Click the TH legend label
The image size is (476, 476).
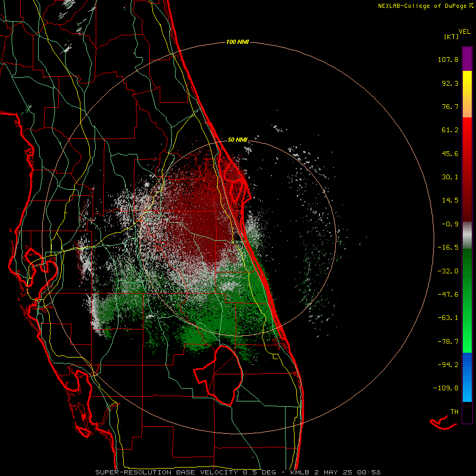point(454,412)
